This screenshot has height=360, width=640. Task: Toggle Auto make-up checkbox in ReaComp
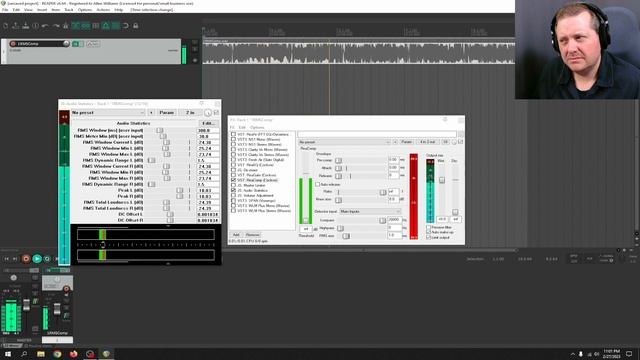point(429,232)
